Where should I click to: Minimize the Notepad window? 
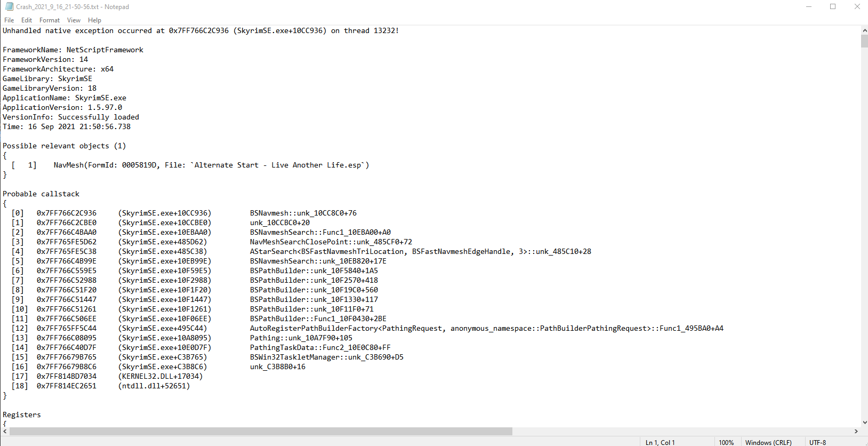click(x=809, y=7)
